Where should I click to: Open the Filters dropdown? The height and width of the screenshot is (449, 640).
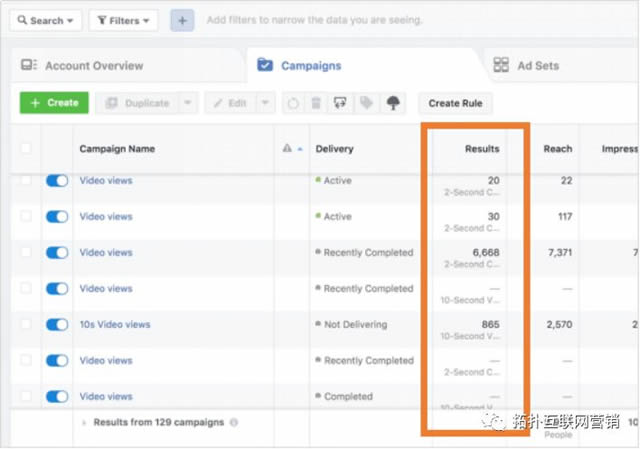pos(124,20)
